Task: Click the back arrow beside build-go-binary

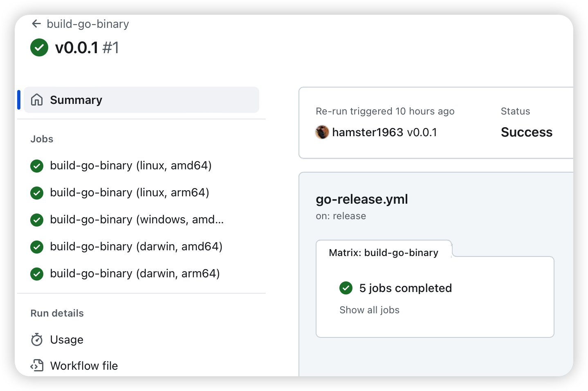Action: click(x=36, y=24)
